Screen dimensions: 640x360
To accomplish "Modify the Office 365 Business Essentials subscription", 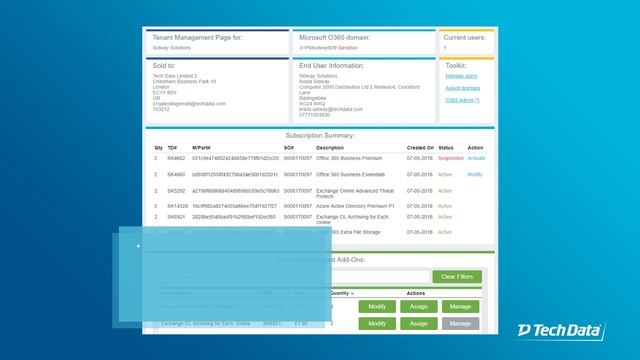I will [475, 174].
